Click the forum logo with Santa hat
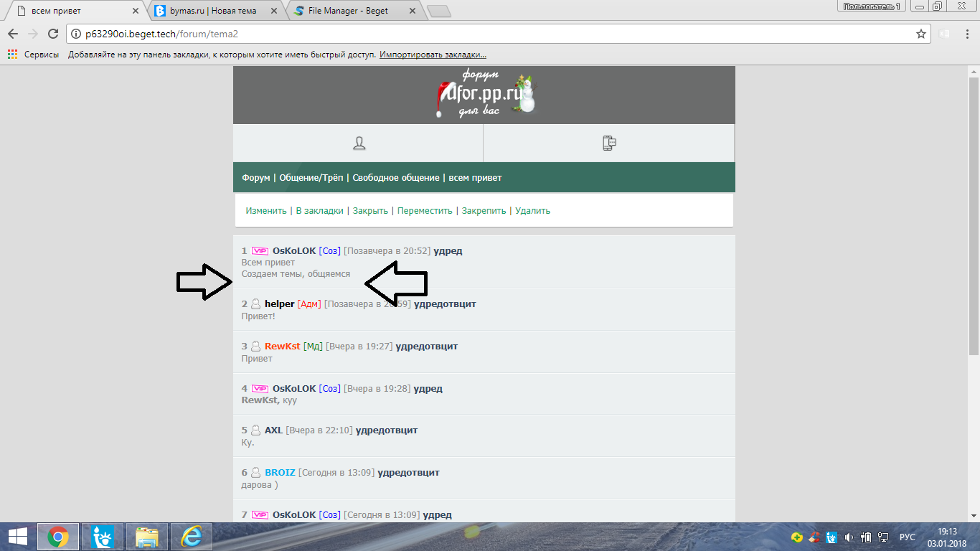The image size is (980, 551). 485,95
